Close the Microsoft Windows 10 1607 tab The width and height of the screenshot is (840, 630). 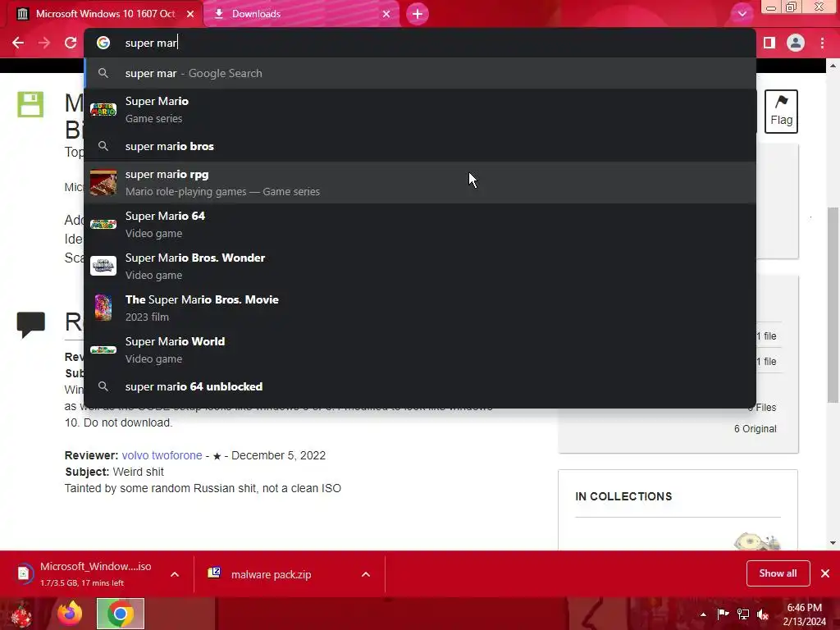(190, 14)
